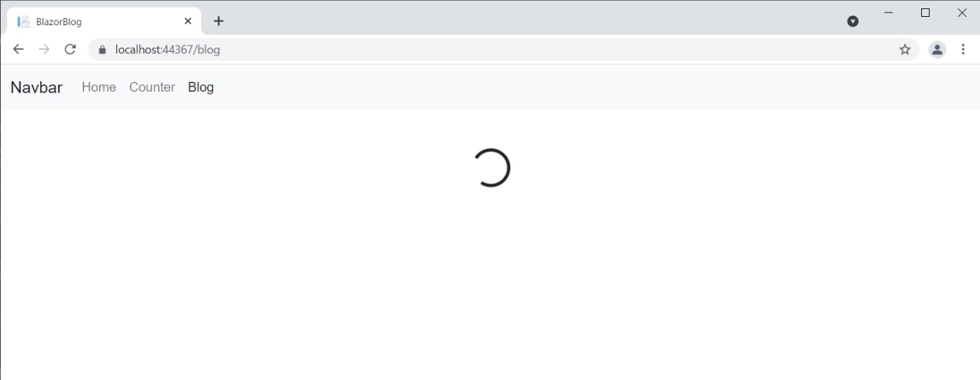This screenshot has width=980, height=380.
Task: Click the loading spinner
Action: tap(491, 168)
